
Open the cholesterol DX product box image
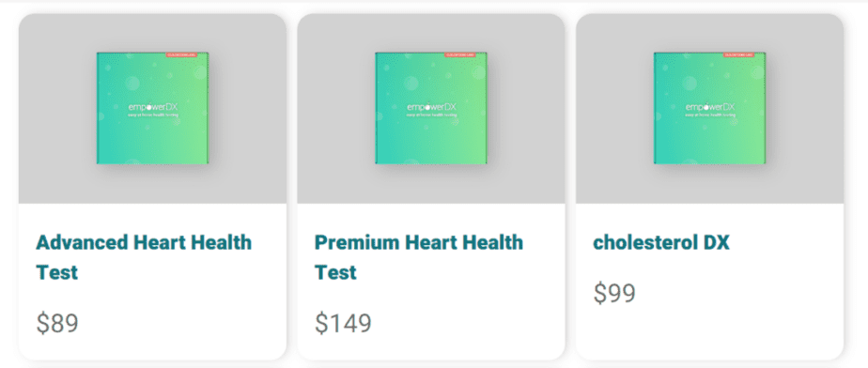pyautogui.click(x=709, y=109)
